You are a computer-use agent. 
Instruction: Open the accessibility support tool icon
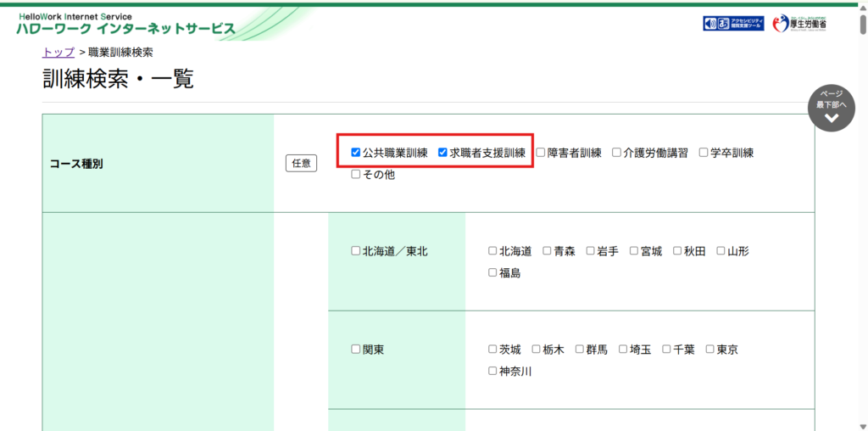pyautogui.click(x=733, y=23)
